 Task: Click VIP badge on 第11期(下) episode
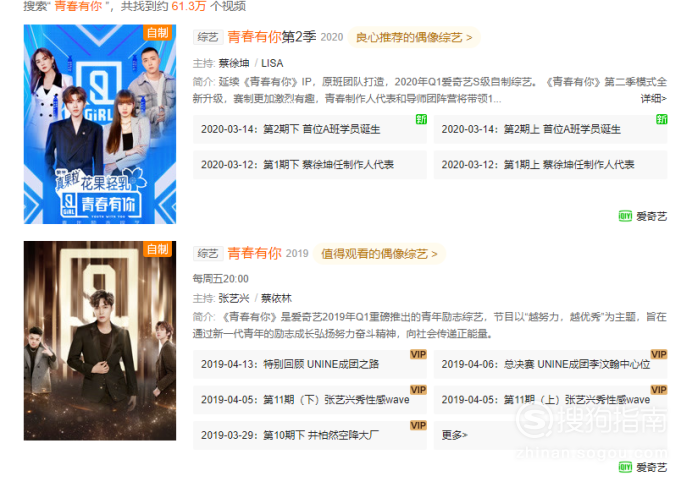click(x=418, y=390)
